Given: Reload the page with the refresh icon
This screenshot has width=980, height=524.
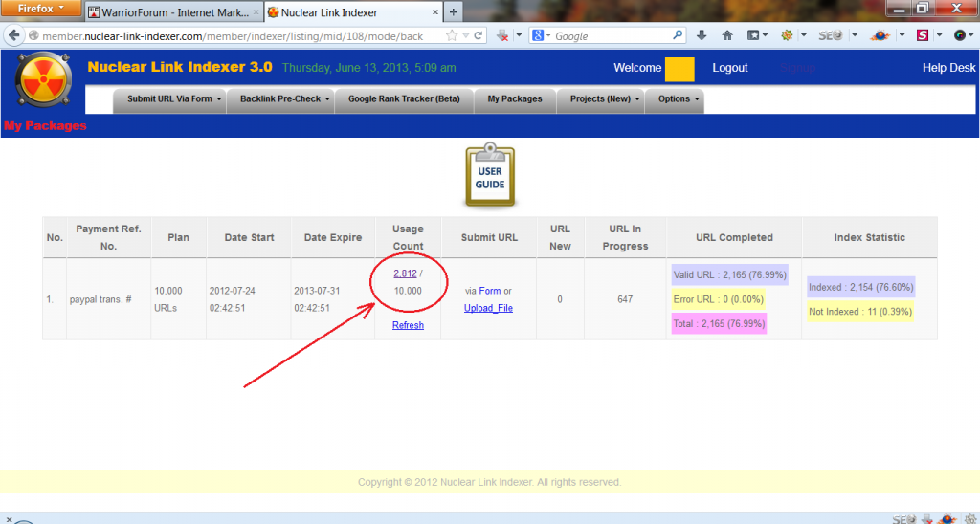Looking at the screenshot, I should click(x=479, y=36).
